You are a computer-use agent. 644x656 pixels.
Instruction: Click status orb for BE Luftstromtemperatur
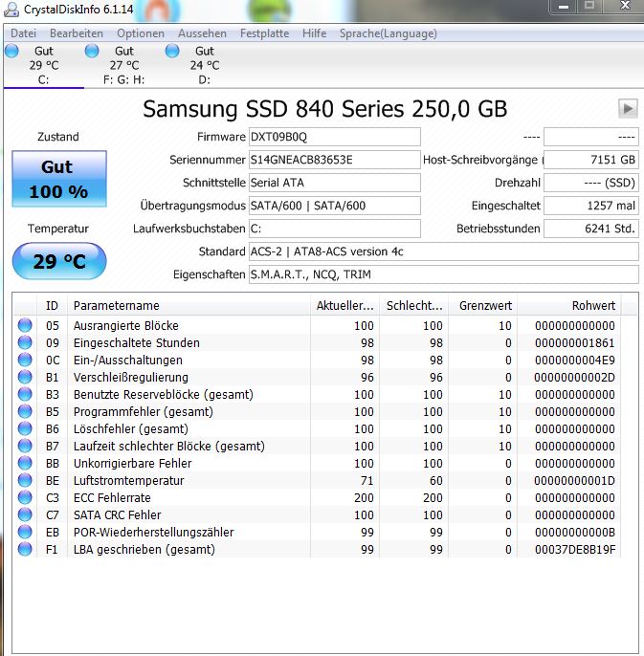[25, 480]
